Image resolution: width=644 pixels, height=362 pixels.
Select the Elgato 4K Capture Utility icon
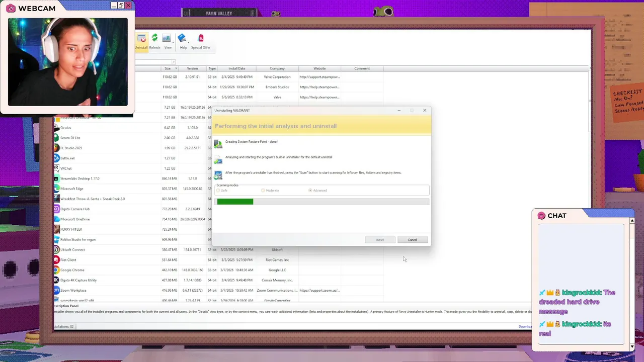tap(57, 280)
